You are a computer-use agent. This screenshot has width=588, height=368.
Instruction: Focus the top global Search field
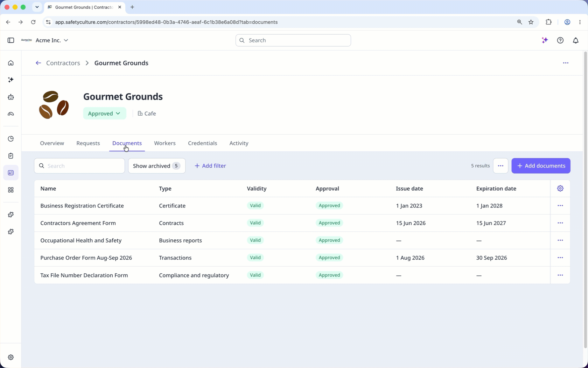click(293, 40)
